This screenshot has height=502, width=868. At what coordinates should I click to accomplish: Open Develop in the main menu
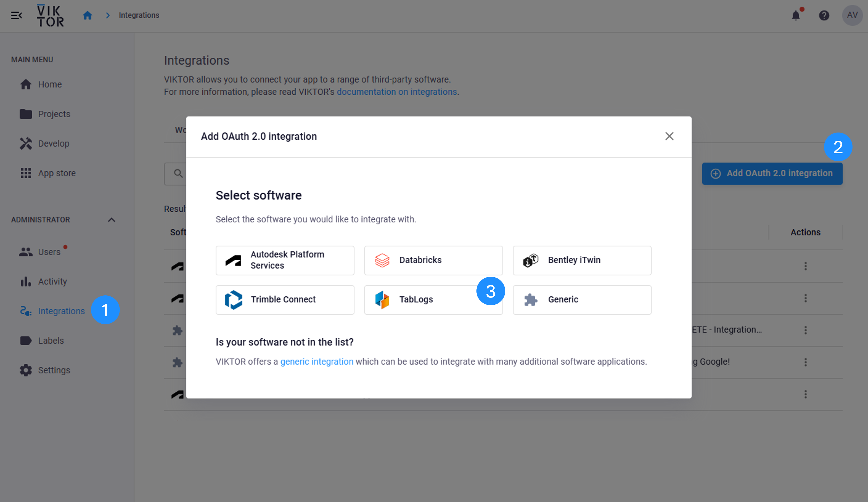point(54,144)
